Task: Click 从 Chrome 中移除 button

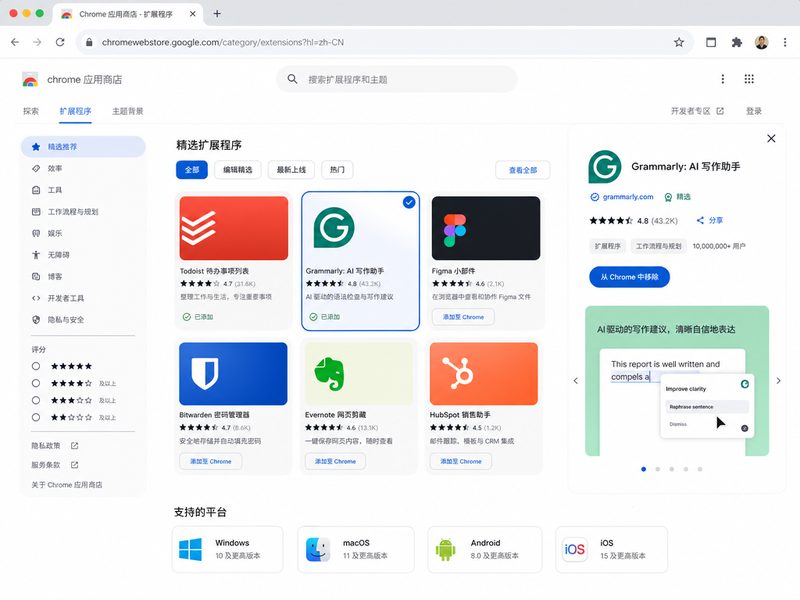Action: [x=629, y=277]
